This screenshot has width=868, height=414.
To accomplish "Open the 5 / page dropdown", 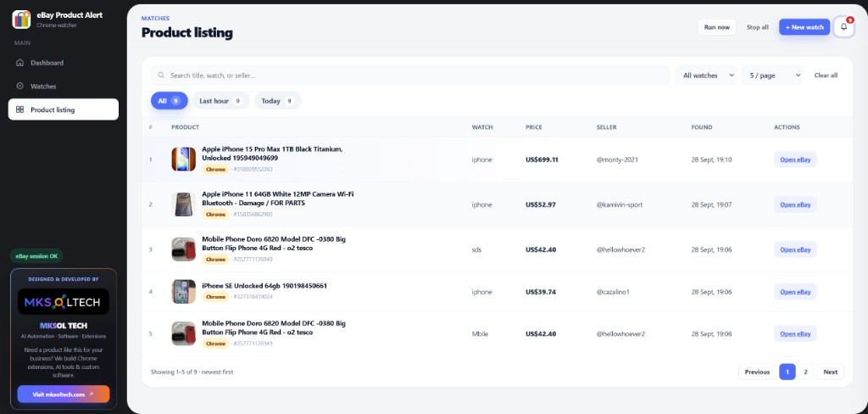I will pyautogui.click(x=771, y=76).
